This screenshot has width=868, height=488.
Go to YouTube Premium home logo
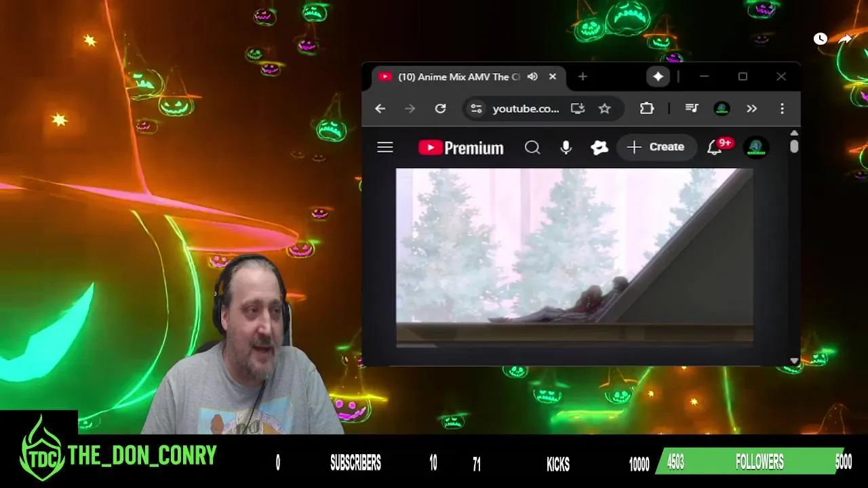pos(461,148)
